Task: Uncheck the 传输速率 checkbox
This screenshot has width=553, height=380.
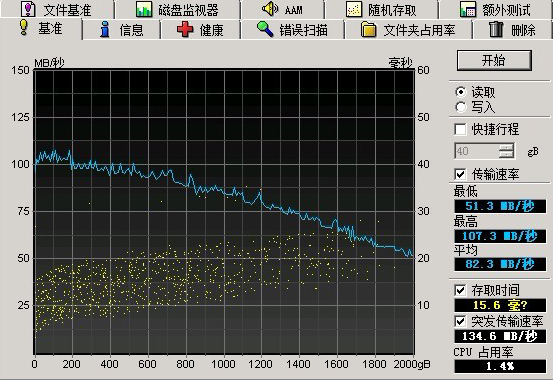Action: pos(460,174)
